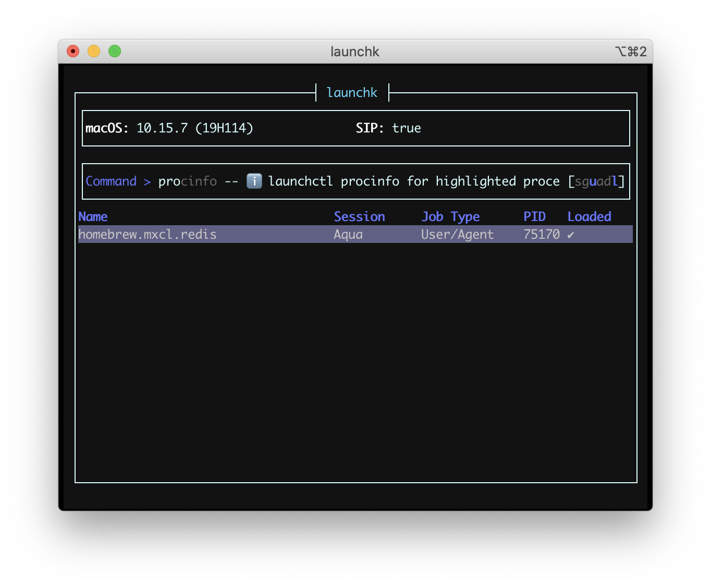Click the PID column header
711x588 pixels.
tap(534, 216)
